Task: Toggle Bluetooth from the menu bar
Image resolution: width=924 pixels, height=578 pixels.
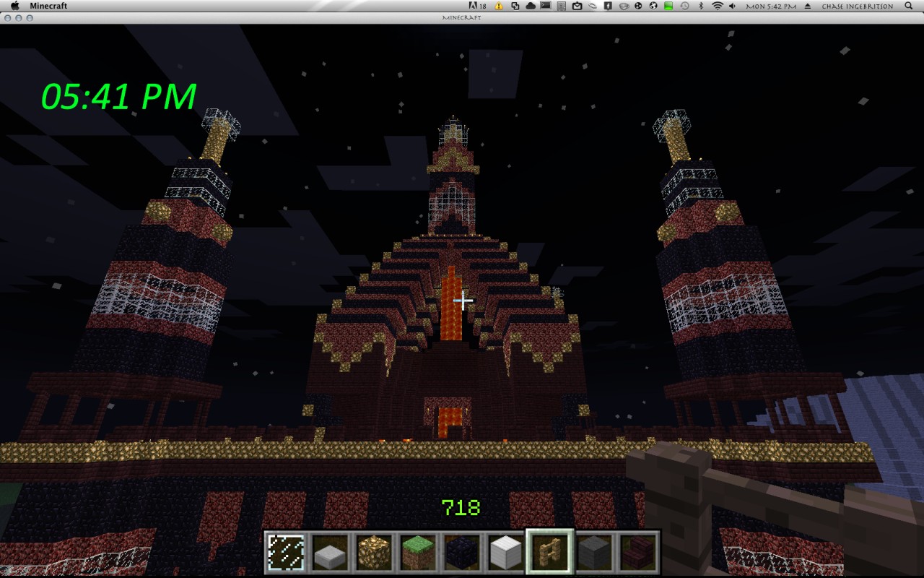Action: point(702,6)
